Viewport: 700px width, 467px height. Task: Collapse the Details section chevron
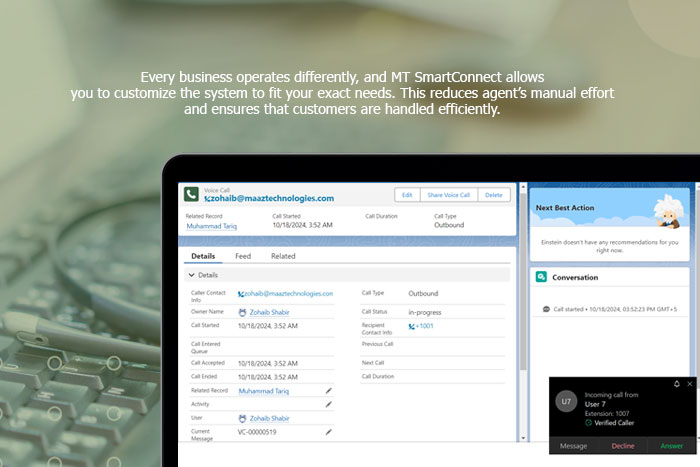click(x=192, y=275)
